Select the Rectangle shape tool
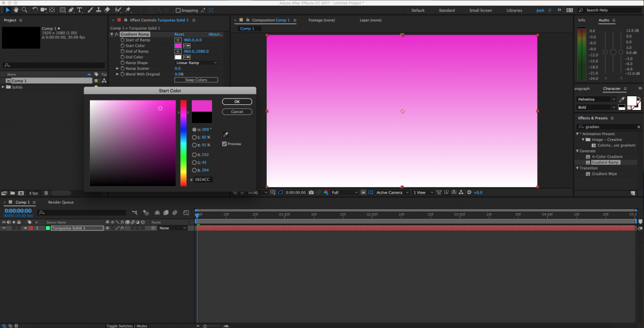Screen dimensions: 644x328 pyautogui.click(x=63, y=10)
